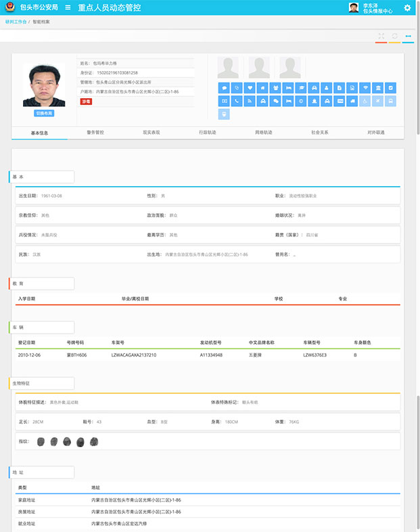420x532 pixels.
Task: Click the WiFi icon button
Action: (x=365, y=88)
